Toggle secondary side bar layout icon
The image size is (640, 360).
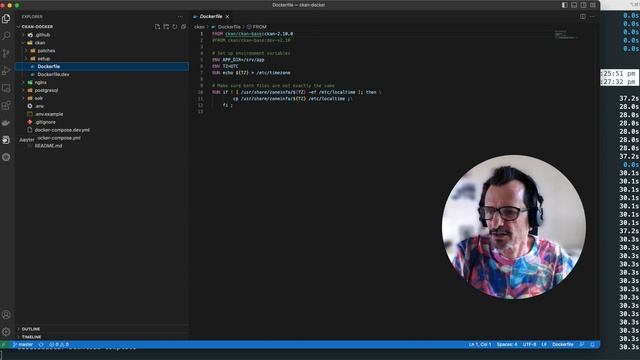pos(583,5)
